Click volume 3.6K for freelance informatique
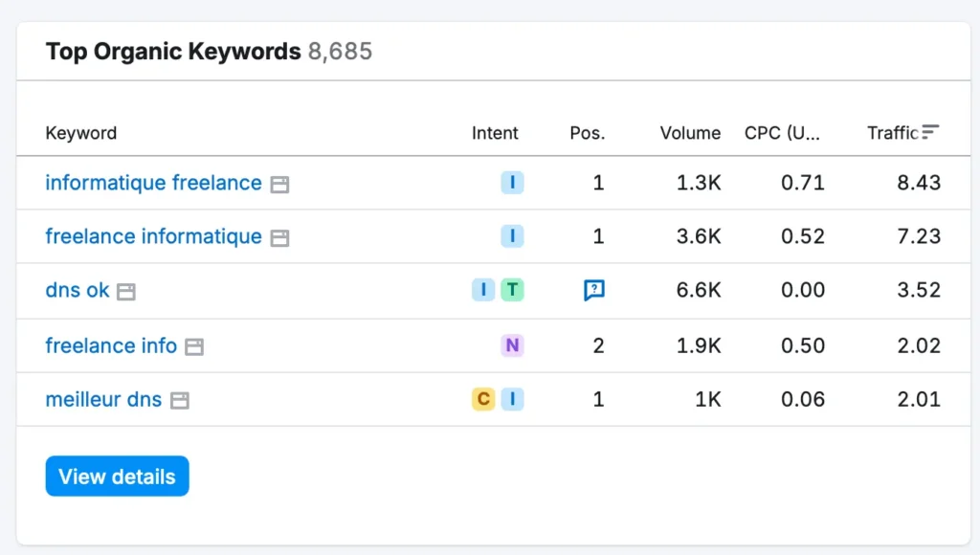Viewport: 980px width, 555px height. [x=699, y=236]
